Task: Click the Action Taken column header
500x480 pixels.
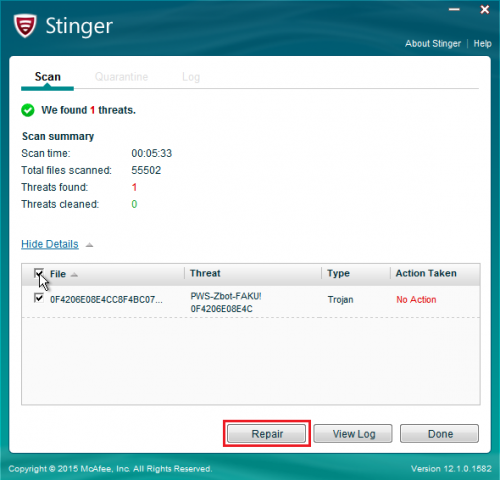Action: point(426,273)
